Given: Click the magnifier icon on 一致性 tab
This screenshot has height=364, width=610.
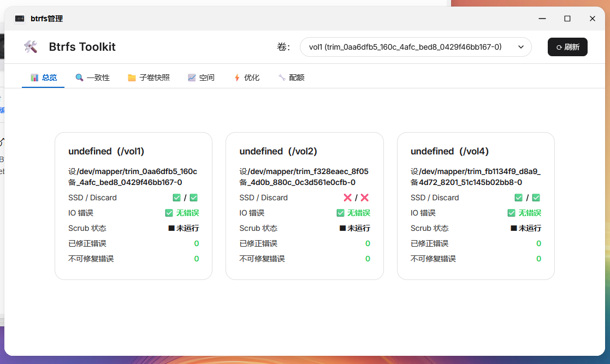Looking at the screenshot, I should [79, 77].
